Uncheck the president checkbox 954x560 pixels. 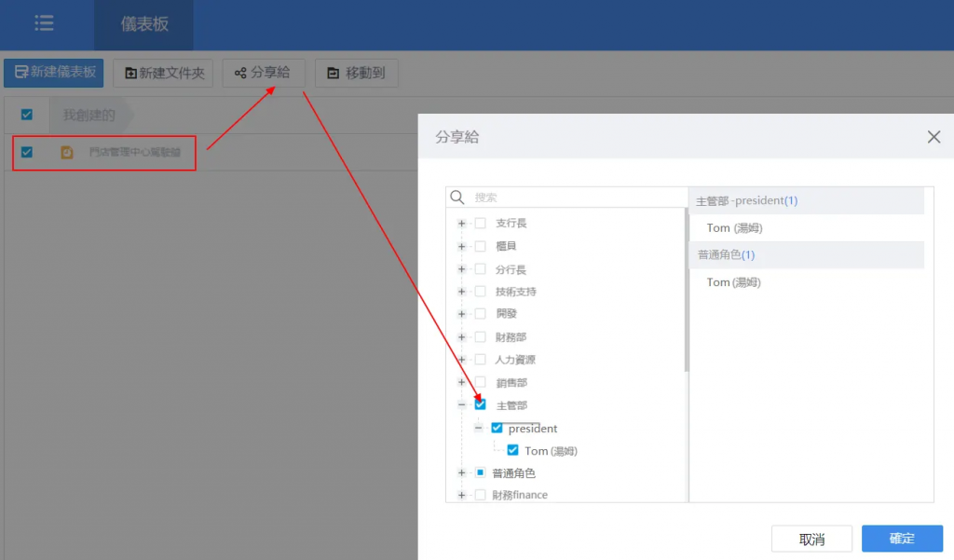[x=497, y=428]
